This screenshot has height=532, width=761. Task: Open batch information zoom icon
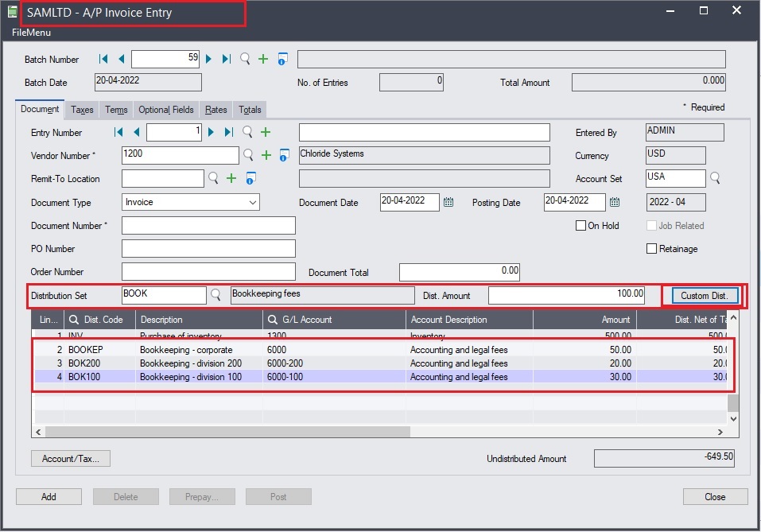pyautogui.click(x=282, y=59)
